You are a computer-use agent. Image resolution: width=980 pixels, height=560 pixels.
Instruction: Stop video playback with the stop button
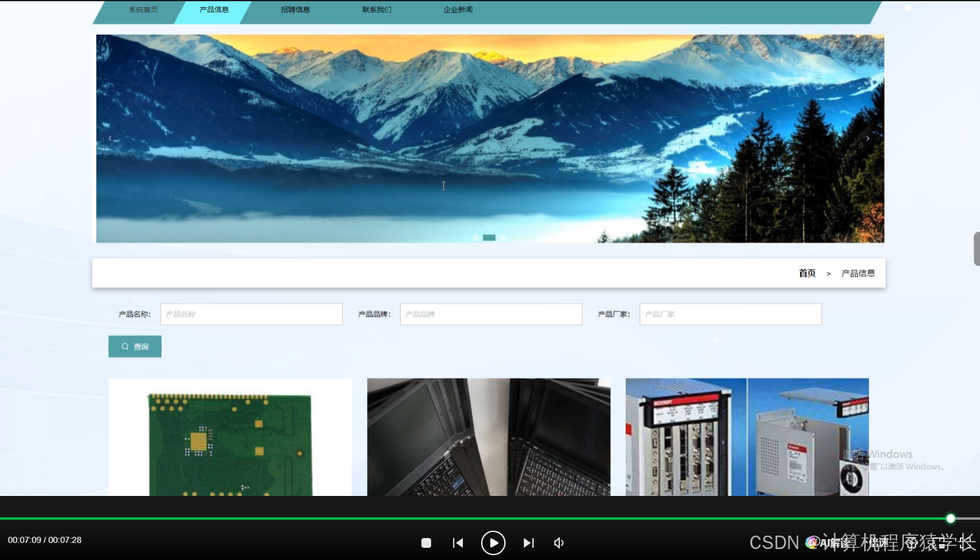(x=426, y=543)
